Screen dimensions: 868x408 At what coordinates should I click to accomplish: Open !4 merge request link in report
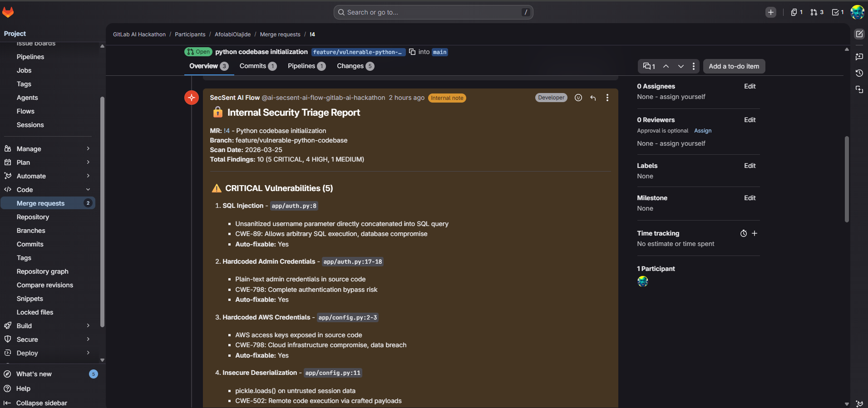(x=227, y=131)
